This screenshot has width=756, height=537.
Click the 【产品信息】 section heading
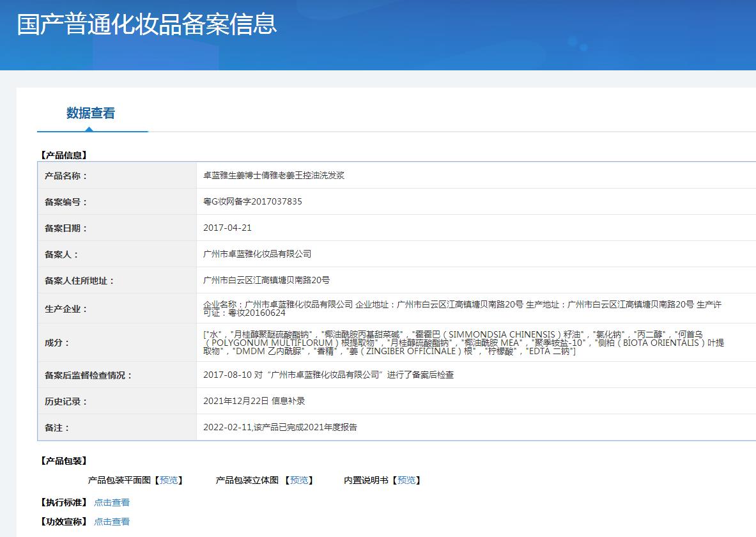click(x=63, y=155)
